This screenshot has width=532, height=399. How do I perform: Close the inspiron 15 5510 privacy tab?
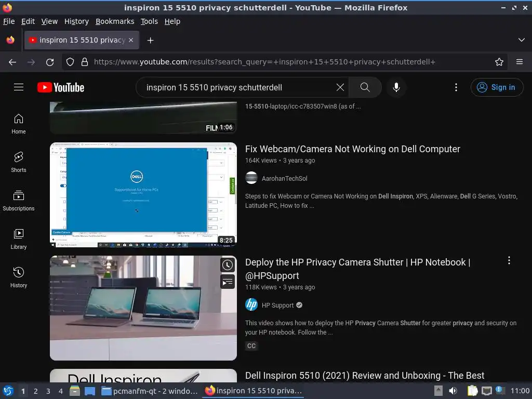[131, 40]
